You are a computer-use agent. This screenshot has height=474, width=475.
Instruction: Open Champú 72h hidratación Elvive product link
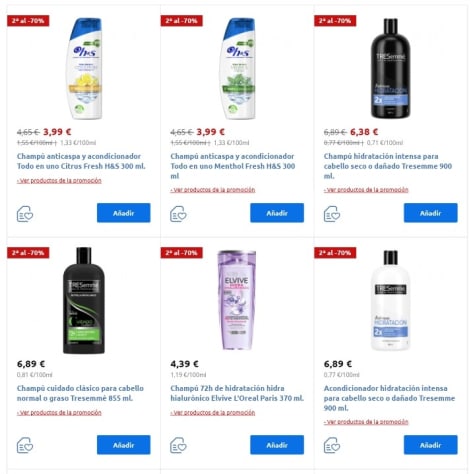pos(237,393)
